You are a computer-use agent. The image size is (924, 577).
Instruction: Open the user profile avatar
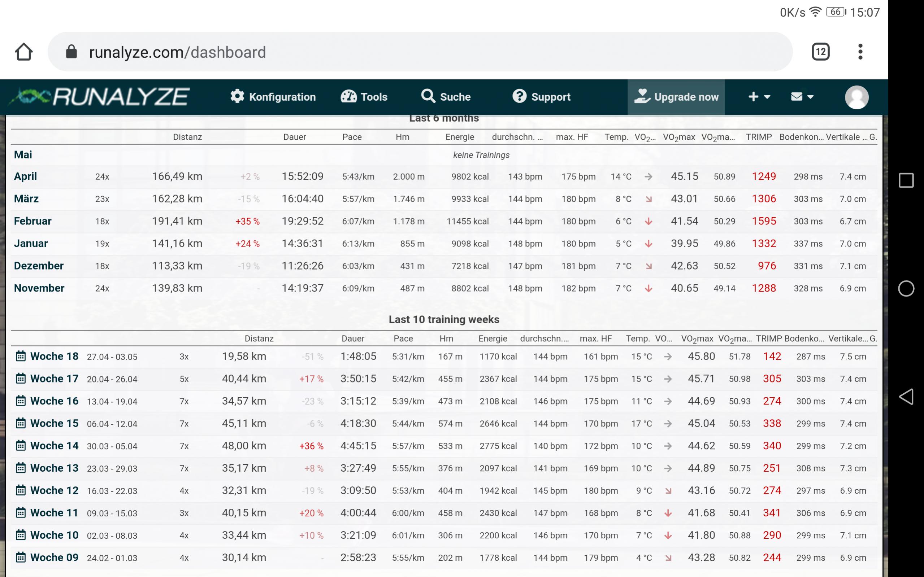(x=856, y=97)
